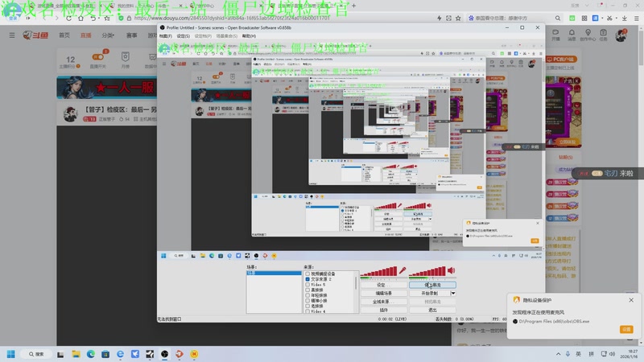Show hidden system tray icons
Image resolution: width=644 pixels, height=362 pixels.
point(558,354)
